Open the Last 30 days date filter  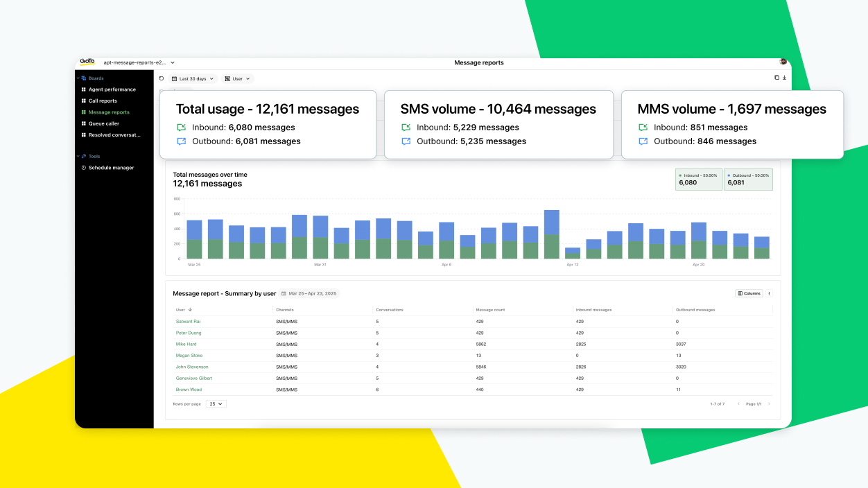click(193, 78)
